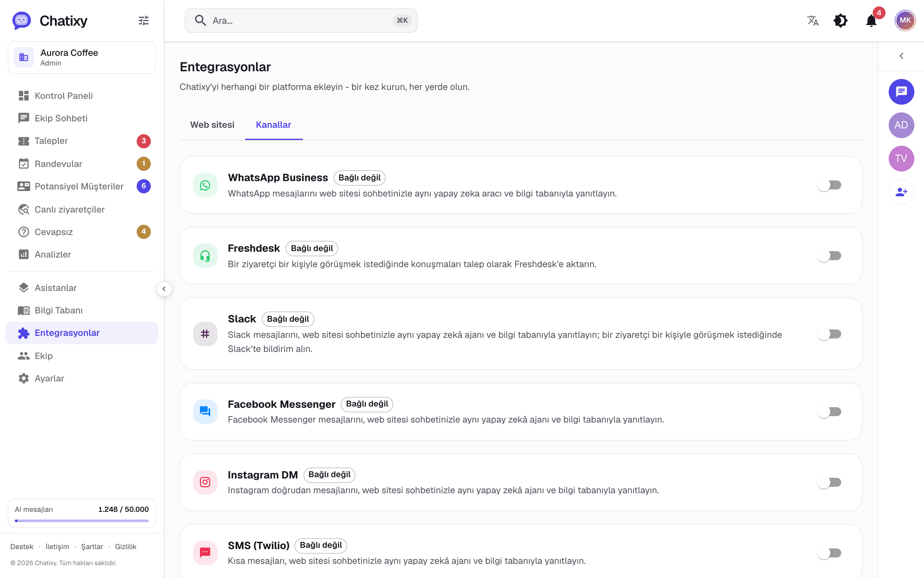The image size is (924, 578).
Task: Open Destek footer link
Action: pos(22,546)
